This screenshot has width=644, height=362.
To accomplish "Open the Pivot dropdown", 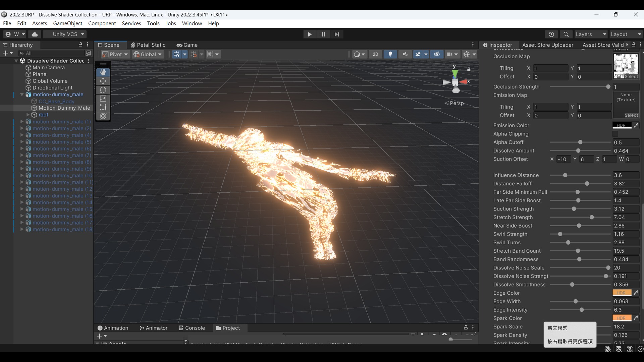I will tap(115, 54).
